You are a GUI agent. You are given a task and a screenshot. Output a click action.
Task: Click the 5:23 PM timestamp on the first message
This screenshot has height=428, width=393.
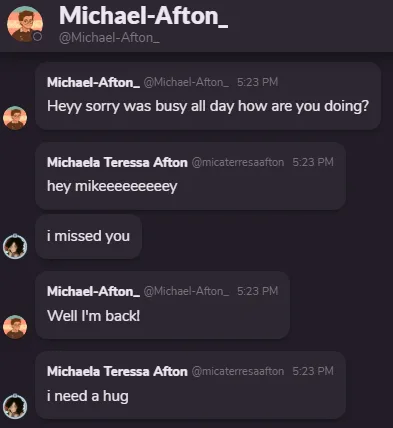pos(257,82)
